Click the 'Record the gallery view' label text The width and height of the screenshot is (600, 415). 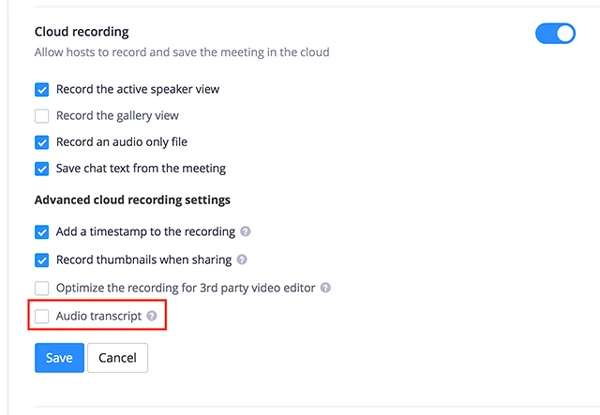click(x=116, y=116)
